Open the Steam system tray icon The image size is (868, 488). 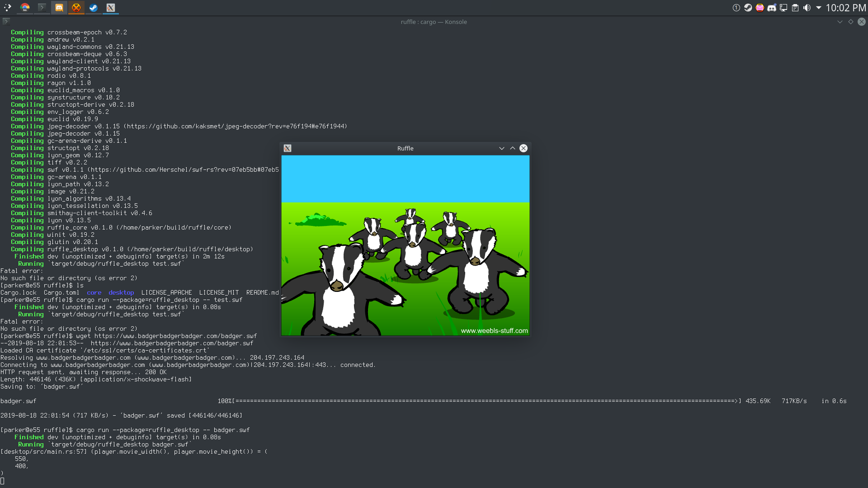coord(748,8)
